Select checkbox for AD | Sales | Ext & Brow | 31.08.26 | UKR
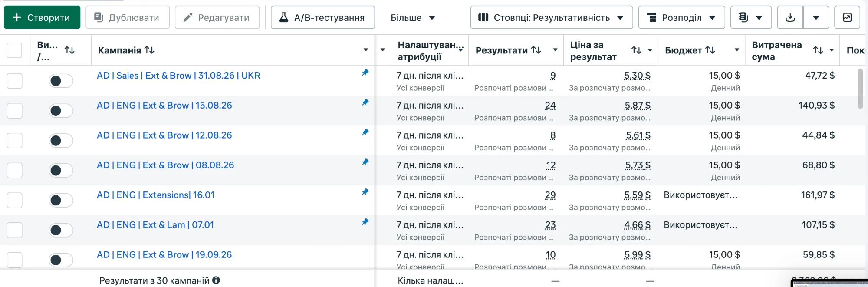The image size is (868, 287). (14, 80)
